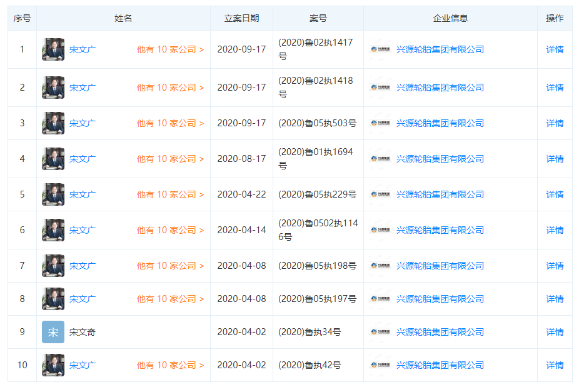Click the 序号 column header
This screenshot has width=579, height=392.
pyautogui.click(x=22, y=18)
